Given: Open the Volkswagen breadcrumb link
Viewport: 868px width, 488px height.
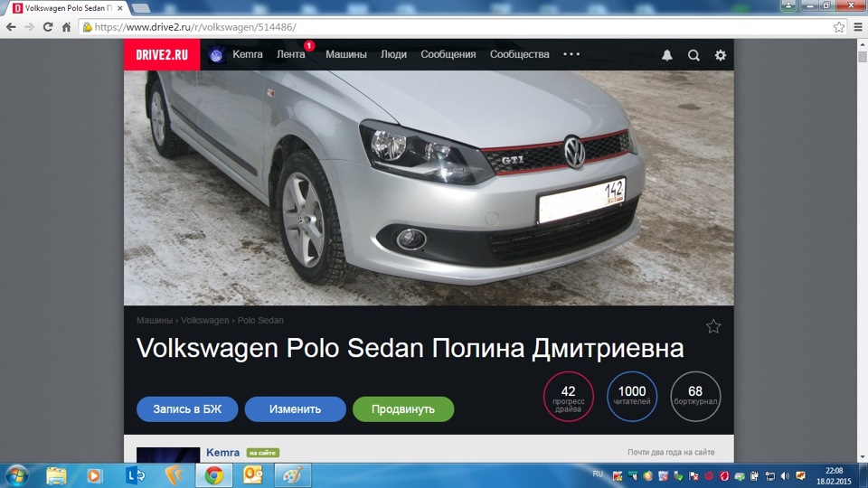Looking at the screenshot, I should [205, 320].
